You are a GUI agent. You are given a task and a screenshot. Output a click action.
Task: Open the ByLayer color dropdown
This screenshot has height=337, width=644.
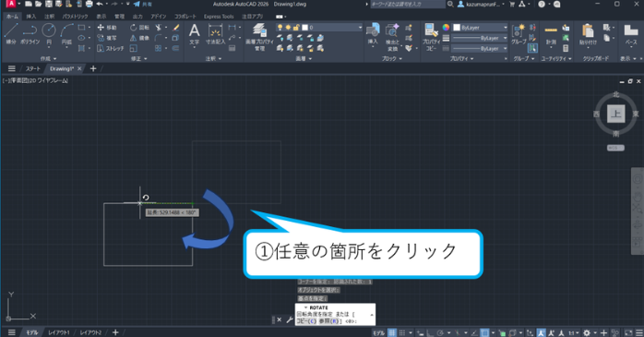point(480,27)
